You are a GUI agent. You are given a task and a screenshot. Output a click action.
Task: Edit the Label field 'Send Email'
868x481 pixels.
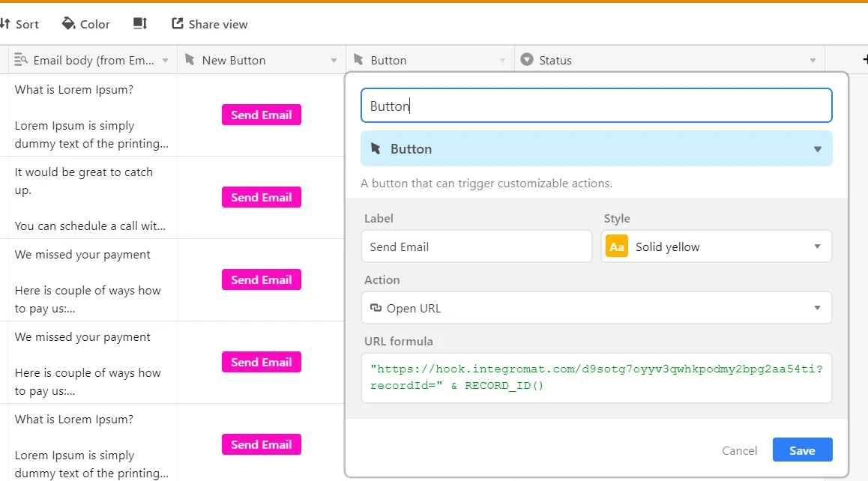(477, 246)
